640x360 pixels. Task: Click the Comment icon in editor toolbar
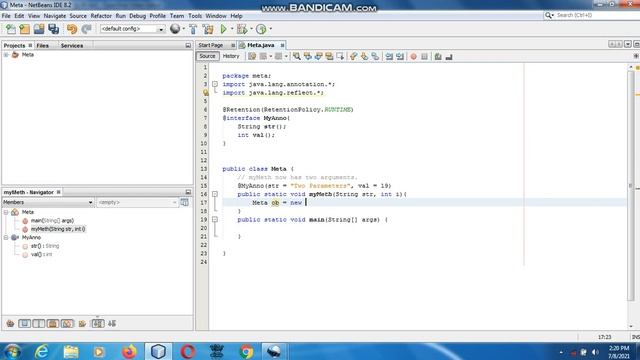click(x=438, y=56)
